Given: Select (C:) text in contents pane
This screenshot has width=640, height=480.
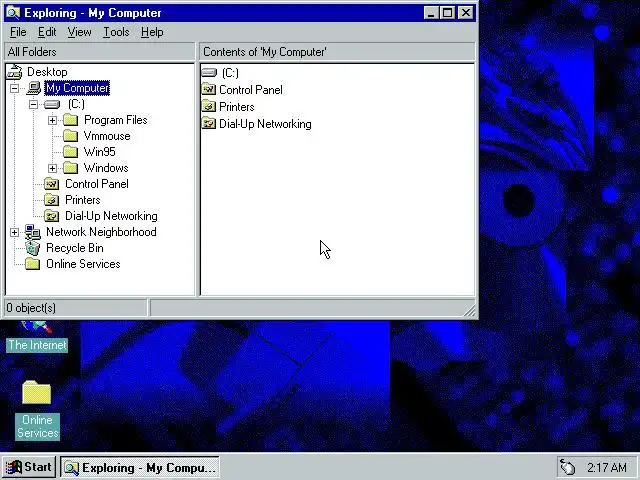Looking at the screenshot, I should 230,73.
